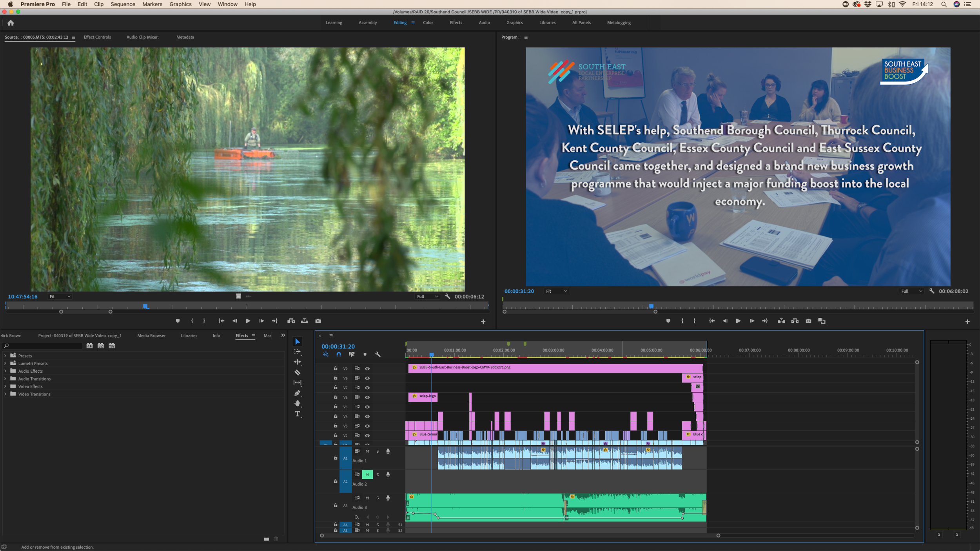Expand Audio Transitions folder
This screenshot has width=980, height=551.
(5, 379)
